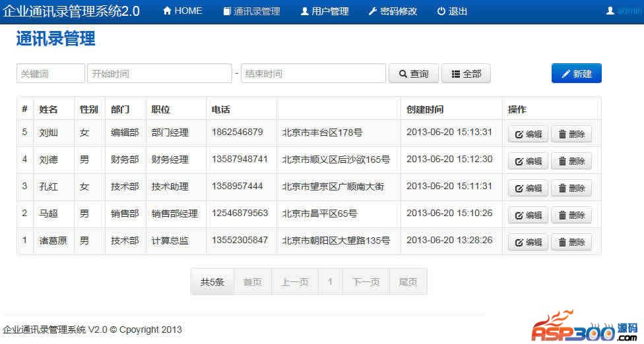
Task: Click the 企业通讯录管理系统2.0 brand title
Action: click(71, 11)
